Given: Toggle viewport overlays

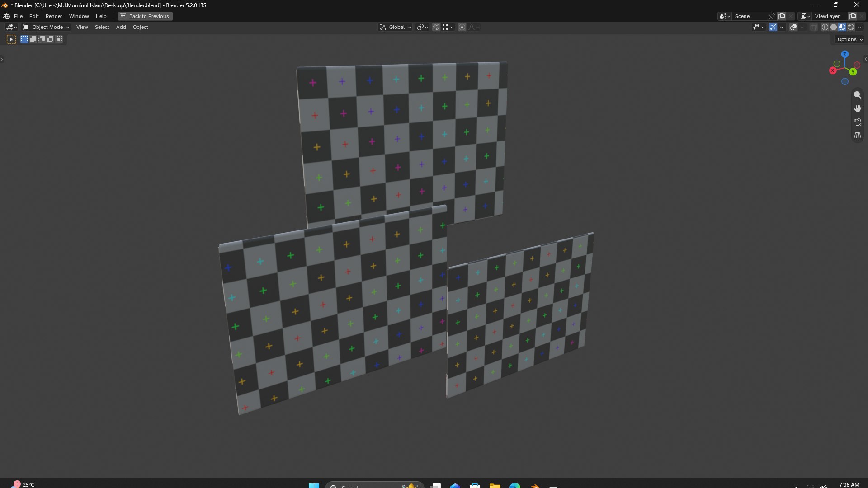Looking at the screenshot, I should [793, 28].
